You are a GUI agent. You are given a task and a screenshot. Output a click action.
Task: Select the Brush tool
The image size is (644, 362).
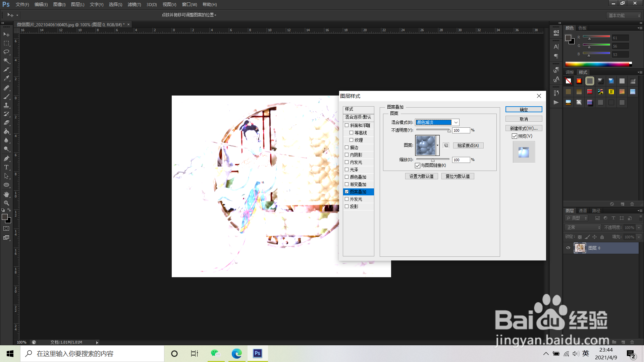point(6,97)
